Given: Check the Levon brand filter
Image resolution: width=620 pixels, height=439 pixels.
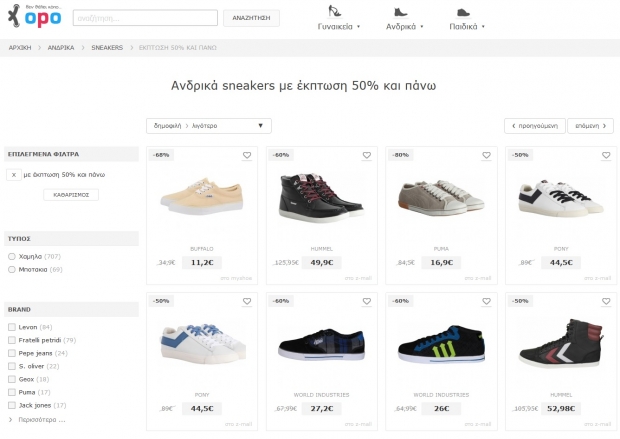Looking at the screenshot, I should [x=12, y=327].
